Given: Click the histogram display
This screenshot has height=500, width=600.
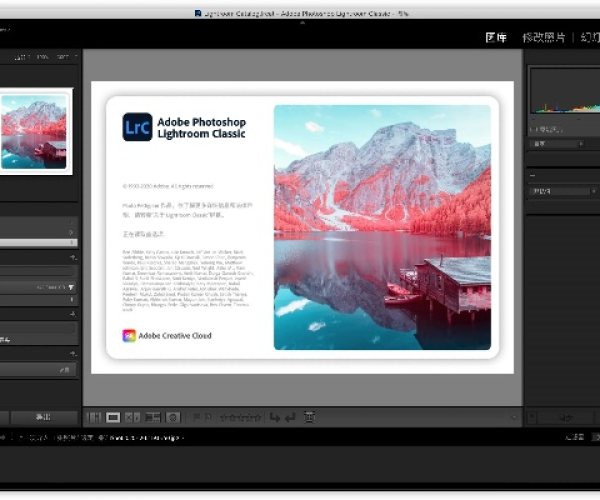Looking at the screenshot, I should (x=565, y=91).
